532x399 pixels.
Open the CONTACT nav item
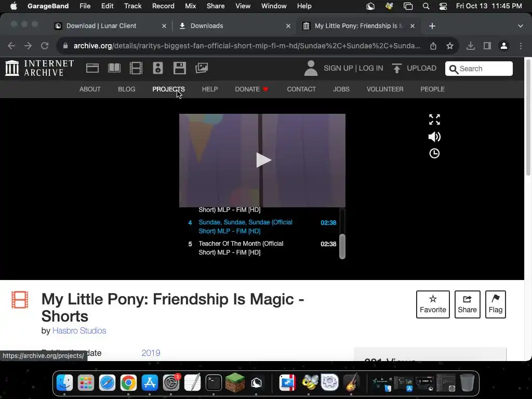301,89
